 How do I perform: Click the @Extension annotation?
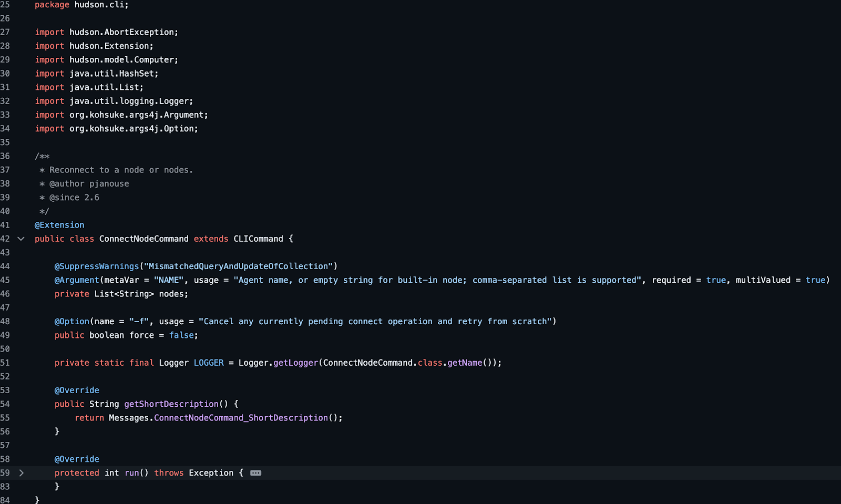coord(59,225)
